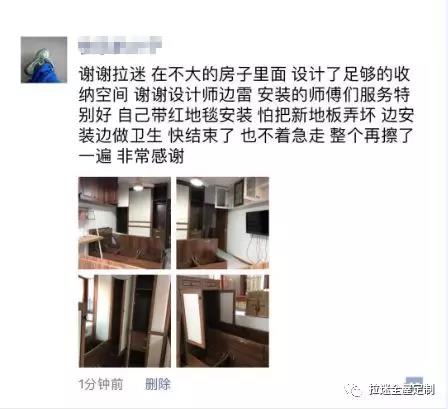Delete the post via 删除
Screen dimensions: 448x409
point(158,384)
